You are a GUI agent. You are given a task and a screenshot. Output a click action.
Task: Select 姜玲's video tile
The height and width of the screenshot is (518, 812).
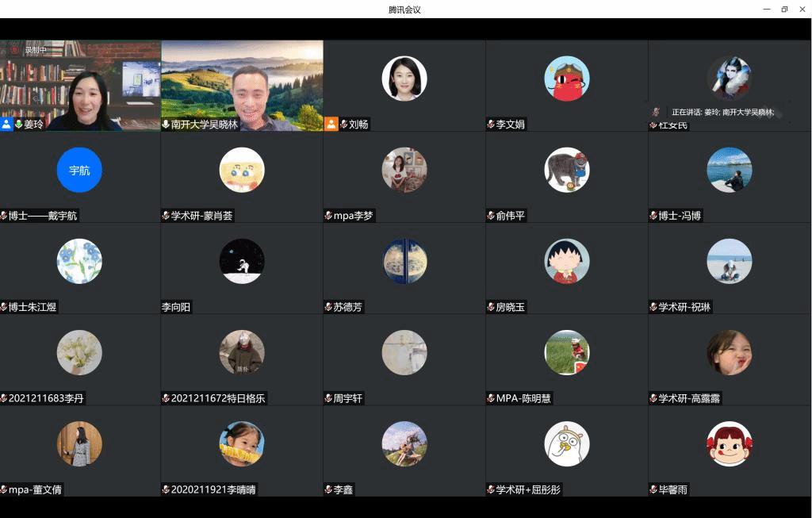79,83
